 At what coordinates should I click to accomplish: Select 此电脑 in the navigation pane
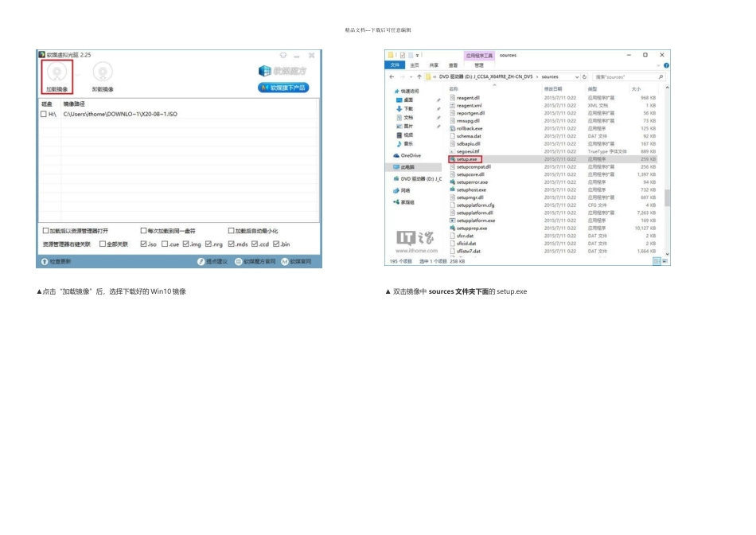(x=404, y=167)
